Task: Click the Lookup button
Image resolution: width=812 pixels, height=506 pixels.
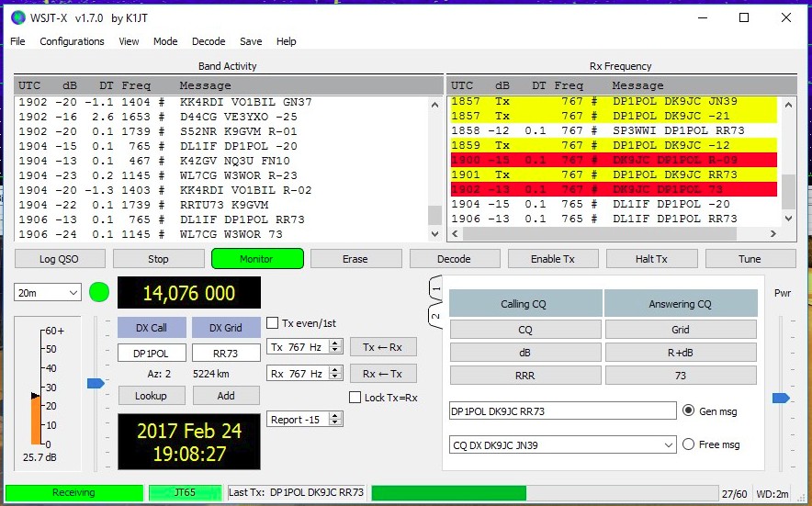Action: (x=152, y=396)
